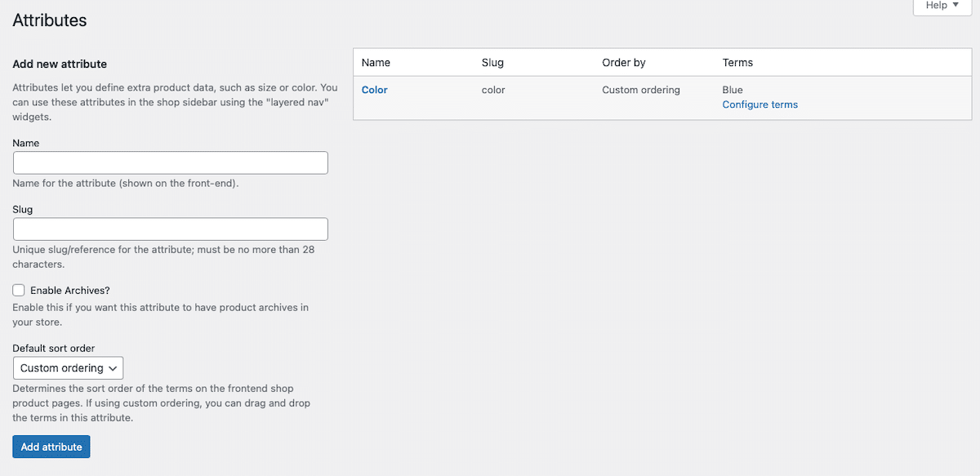The width and height of the screenshot is (980, 476).
Task: Click the slug text color in the table
Action: pyautogui.click(x=492, y=90)
